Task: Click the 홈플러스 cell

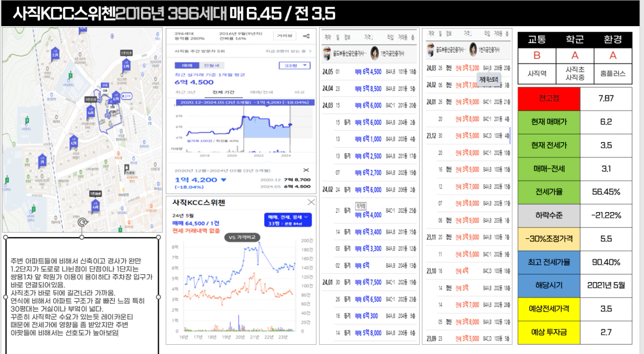Action: point(613,73)
